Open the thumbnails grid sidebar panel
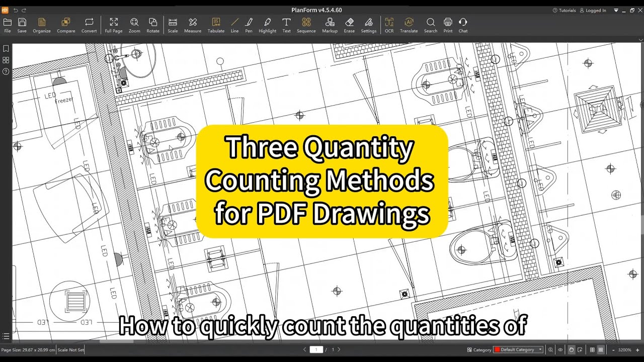The height and width of the screenshot is (362, 644). coord(6,60)
